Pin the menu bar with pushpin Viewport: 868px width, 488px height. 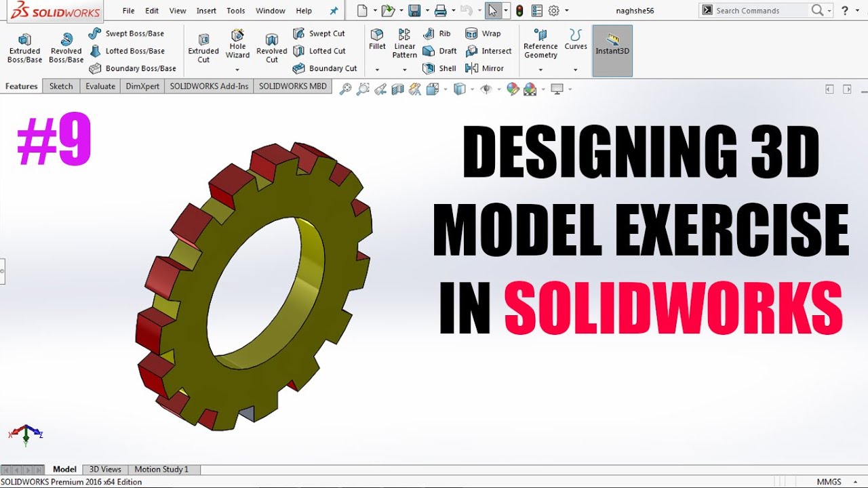pos(333,11)
